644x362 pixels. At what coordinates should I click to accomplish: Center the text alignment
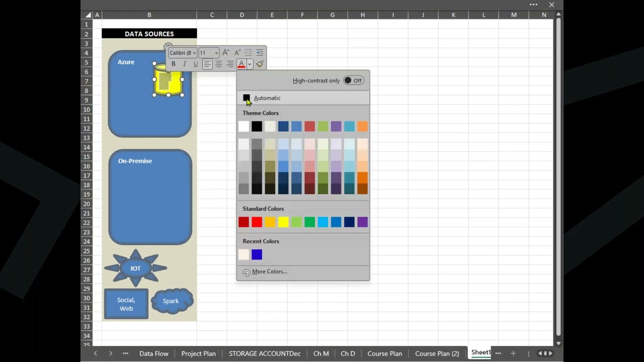(218, 64)
